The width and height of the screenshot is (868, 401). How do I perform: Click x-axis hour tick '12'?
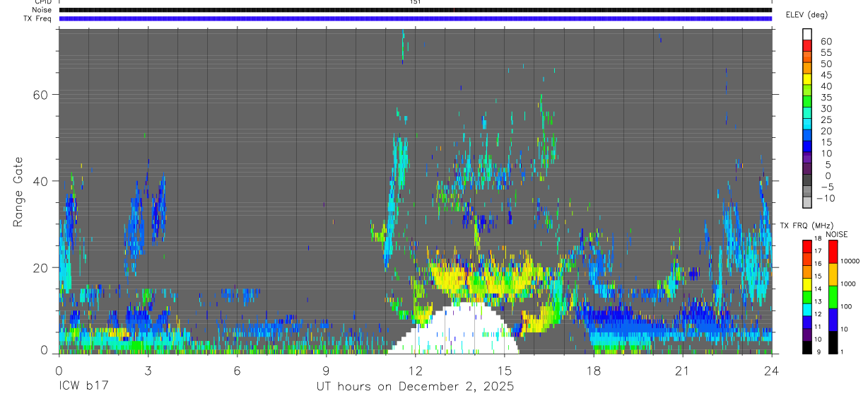(415, 371)
